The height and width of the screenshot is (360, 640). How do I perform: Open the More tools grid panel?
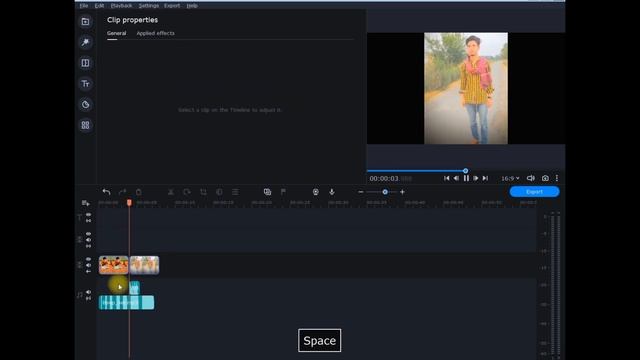pyautogui.click(x=85, y=125)
